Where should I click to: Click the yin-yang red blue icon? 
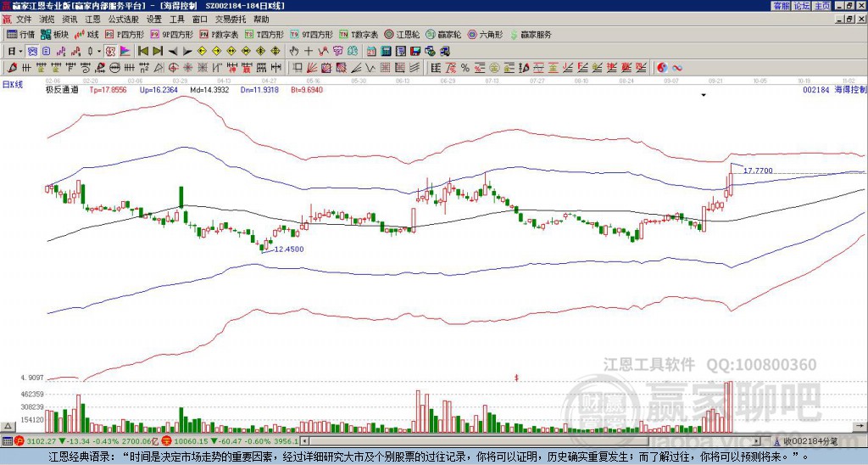coord(662,68)
